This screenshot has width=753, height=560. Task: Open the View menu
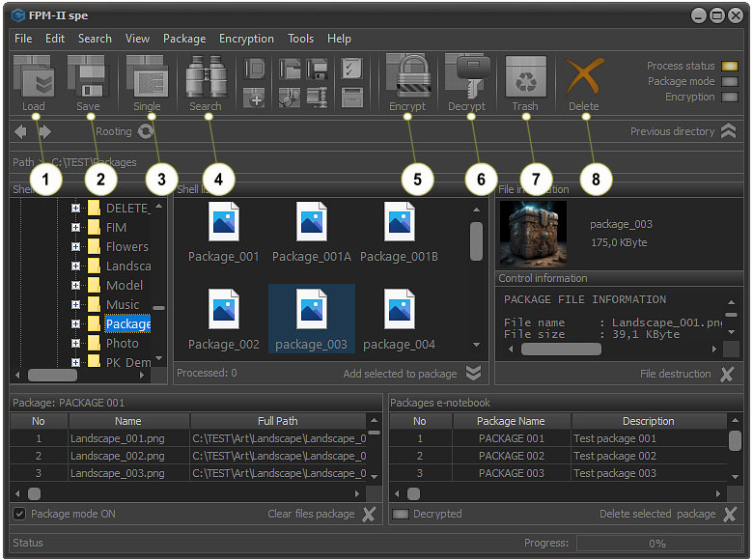pyautogui.click(x=137, y=39)
